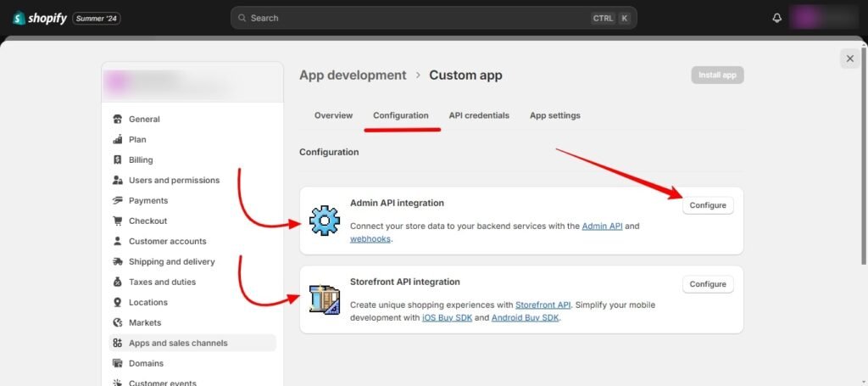The width and height of the screenshot is (868, 386).
Task: Click the Markets globe icon
Action: (x=117, y=323)
